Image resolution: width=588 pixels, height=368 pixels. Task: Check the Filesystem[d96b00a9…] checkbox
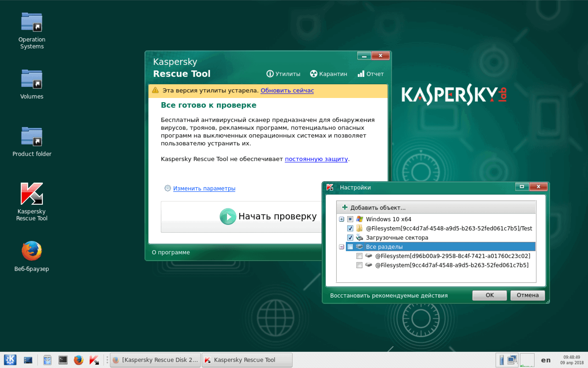pyautogui.click(x=359, y=256)
